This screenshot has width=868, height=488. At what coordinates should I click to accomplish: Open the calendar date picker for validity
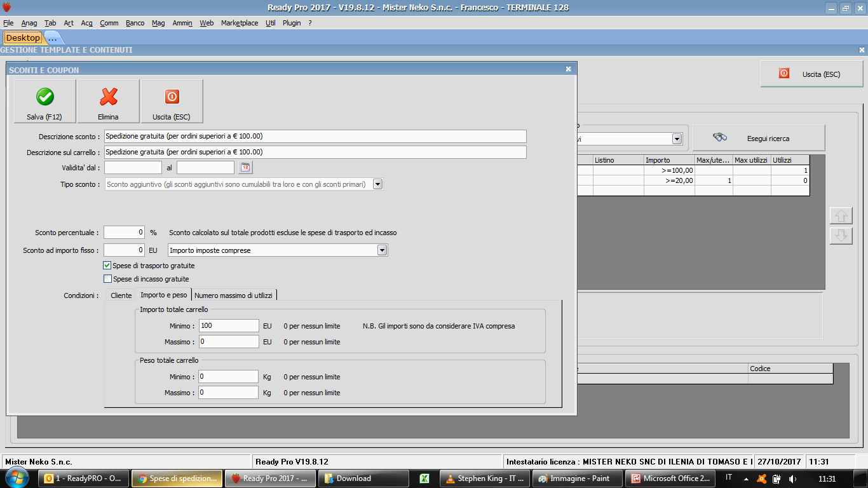click(x=245, y=167)
